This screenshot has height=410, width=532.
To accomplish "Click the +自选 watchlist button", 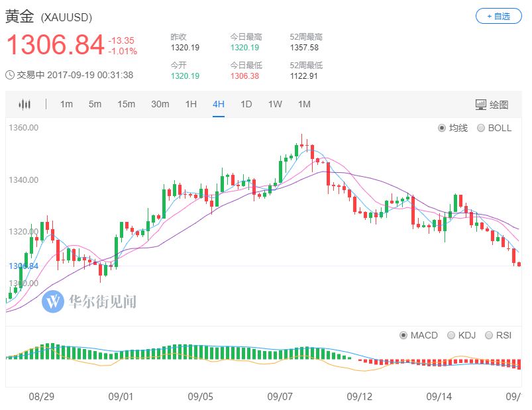I will point(499,15).
